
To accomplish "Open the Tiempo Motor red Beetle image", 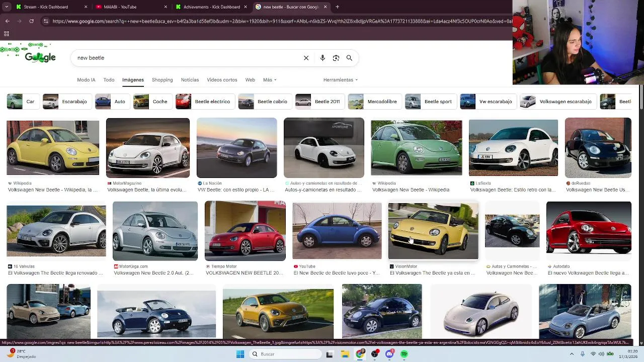I will (x=245, y=231).
